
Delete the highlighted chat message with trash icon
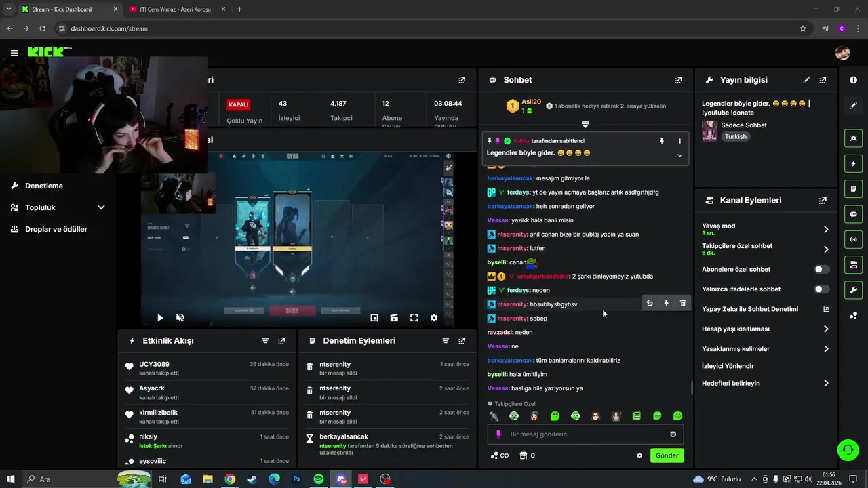pyautogui.click(x=683, y=303)
